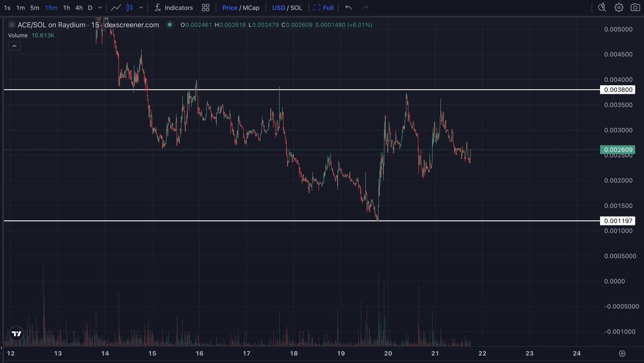Click the O0.002461 open value
Viewport: 644px width, 363px height.
pos(196,25)
